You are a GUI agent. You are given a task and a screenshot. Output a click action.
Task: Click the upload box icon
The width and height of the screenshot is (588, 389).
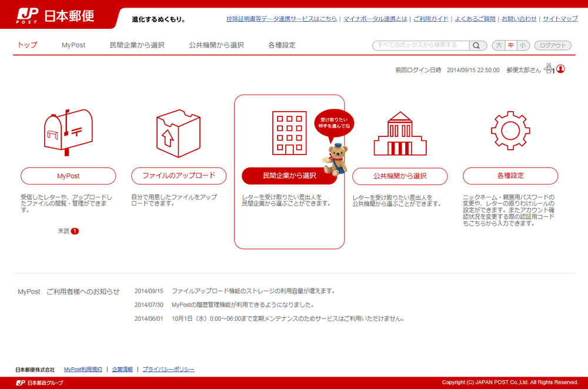coord(179,133)
